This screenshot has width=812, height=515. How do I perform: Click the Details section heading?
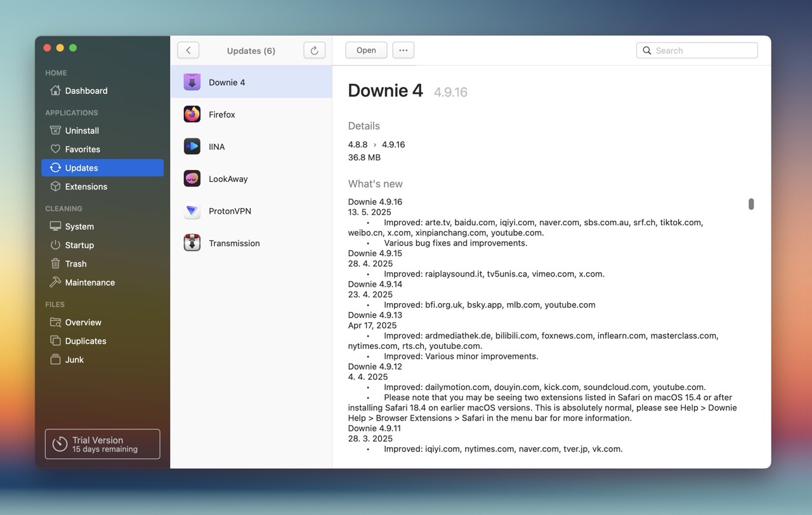click(x=364, y=126)
